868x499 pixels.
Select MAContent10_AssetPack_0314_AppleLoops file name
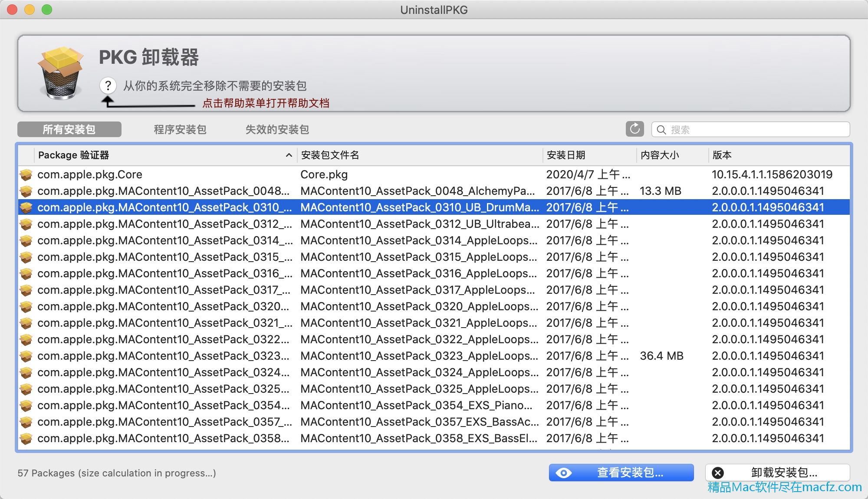[419, 240]
